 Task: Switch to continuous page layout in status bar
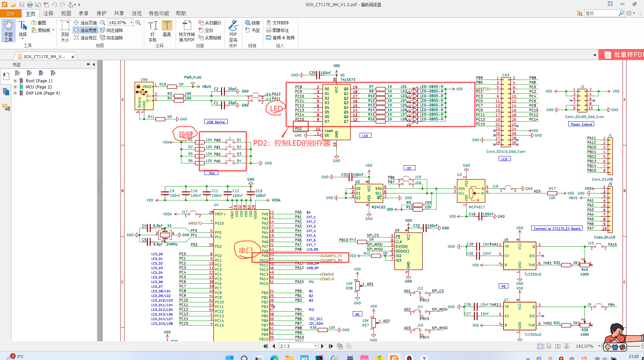(549, 346)
